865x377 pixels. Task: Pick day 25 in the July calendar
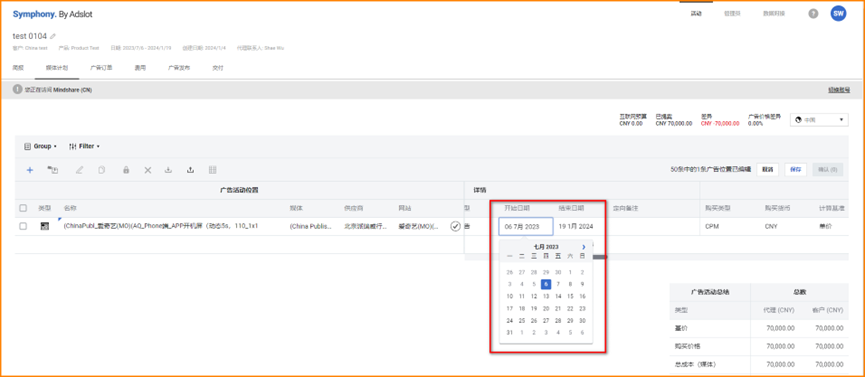click(521, 321)
